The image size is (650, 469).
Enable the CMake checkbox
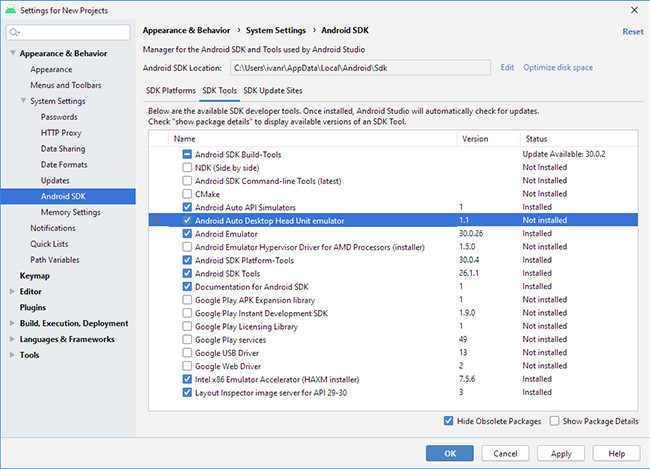[x=187, y=194]
